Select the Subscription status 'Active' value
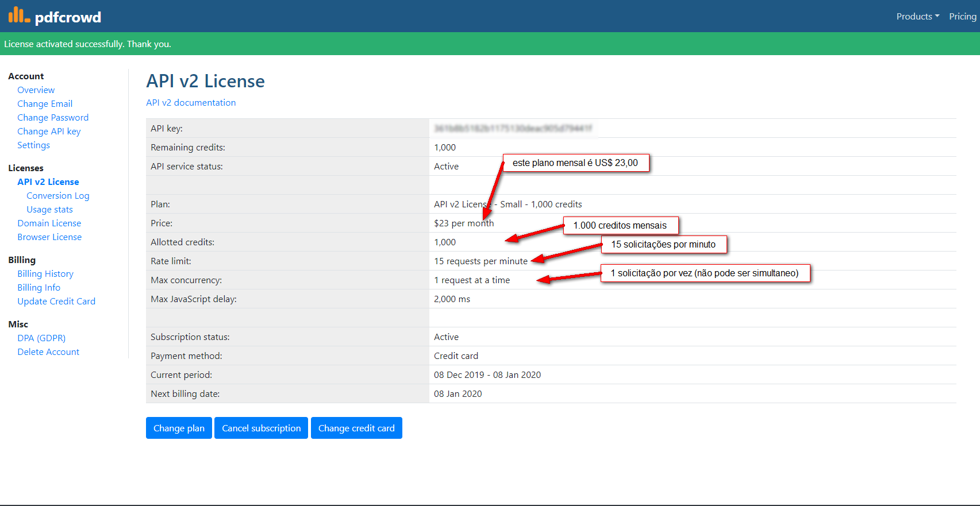The width and height of the screenshot is (980, 506). 446,337
